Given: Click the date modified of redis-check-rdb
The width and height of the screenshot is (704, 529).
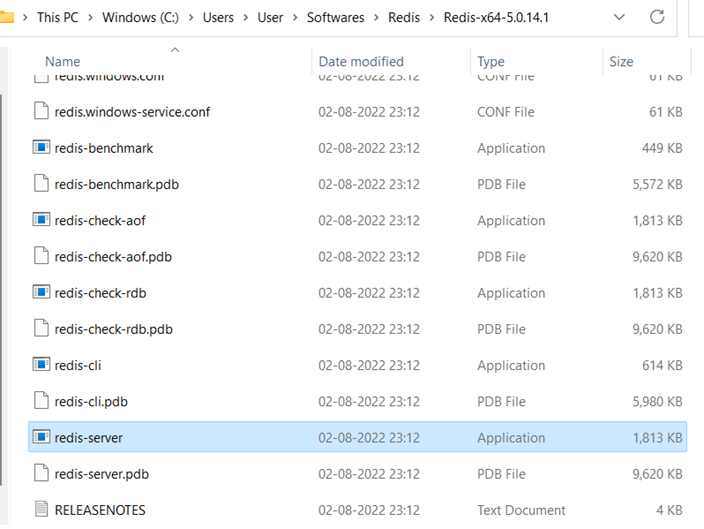Looking at the screenshot, I should click(369, 293).
